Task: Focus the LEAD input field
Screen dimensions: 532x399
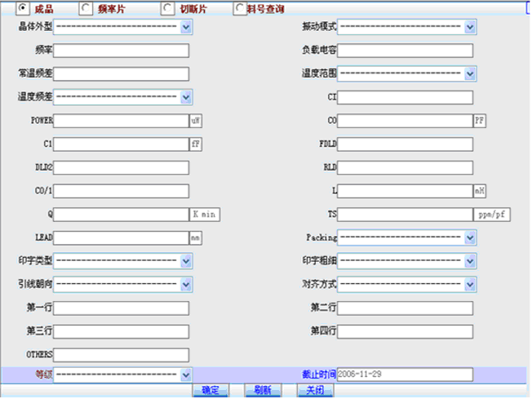Action: 121,237
